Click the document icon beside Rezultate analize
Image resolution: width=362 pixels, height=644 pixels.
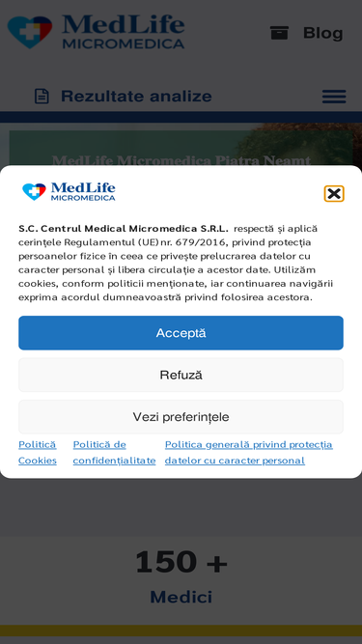(42, 97)
